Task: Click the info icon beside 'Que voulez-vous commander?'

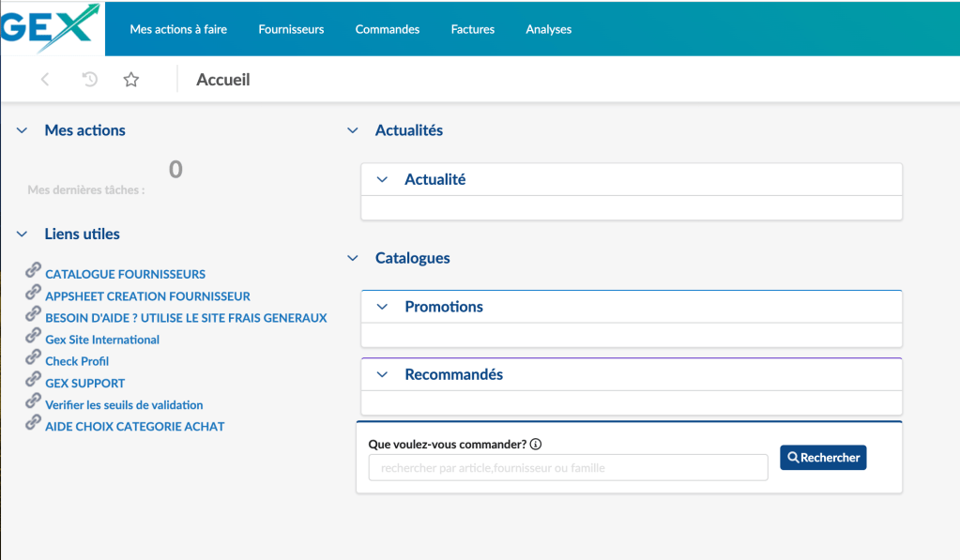Action: (537, 445)
